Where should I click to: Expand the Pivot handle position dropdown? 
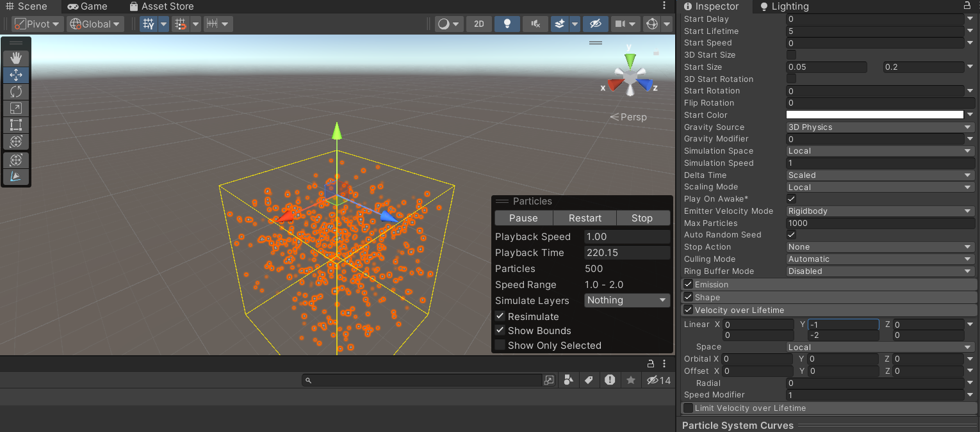(x=38, y=24)
